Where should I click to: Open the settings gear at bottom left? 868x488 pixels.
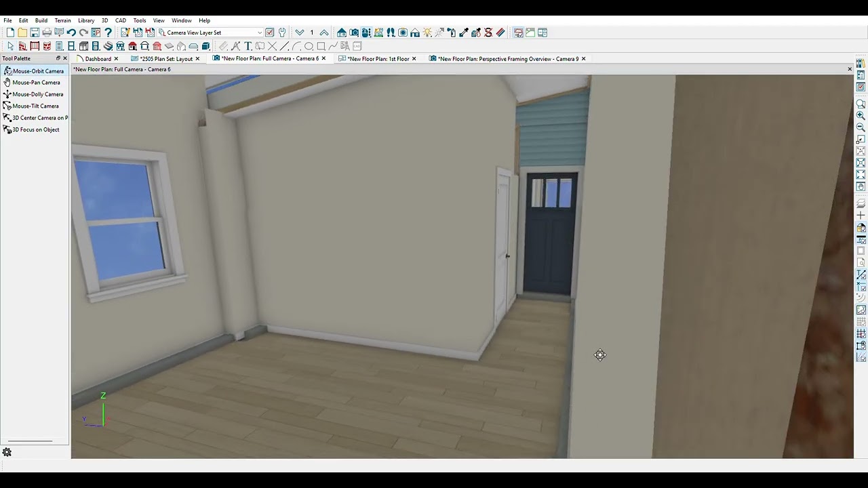click(x=7, y=452)
